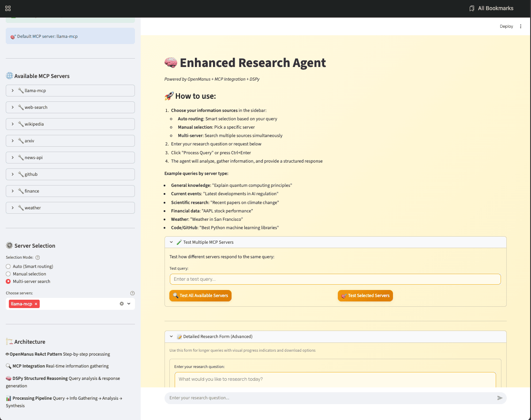Image resolution: width=531 pixels, height=420 pixels.
Task: Click the help icon beside Choose servers
Action: [x=132, y=293]
